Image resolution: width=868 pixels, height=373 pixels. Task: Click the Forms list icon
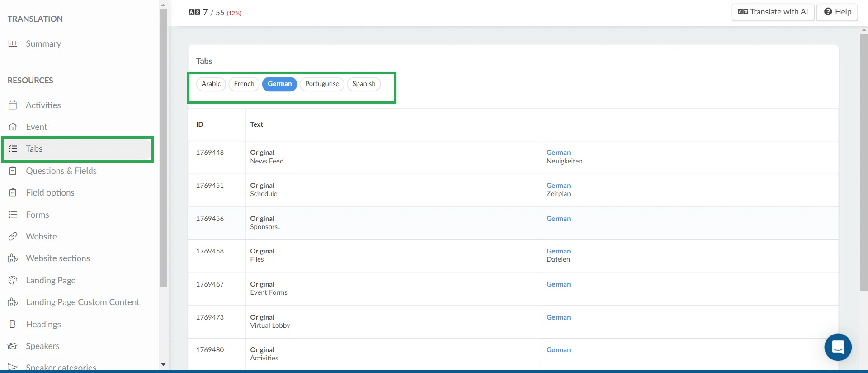13,215
